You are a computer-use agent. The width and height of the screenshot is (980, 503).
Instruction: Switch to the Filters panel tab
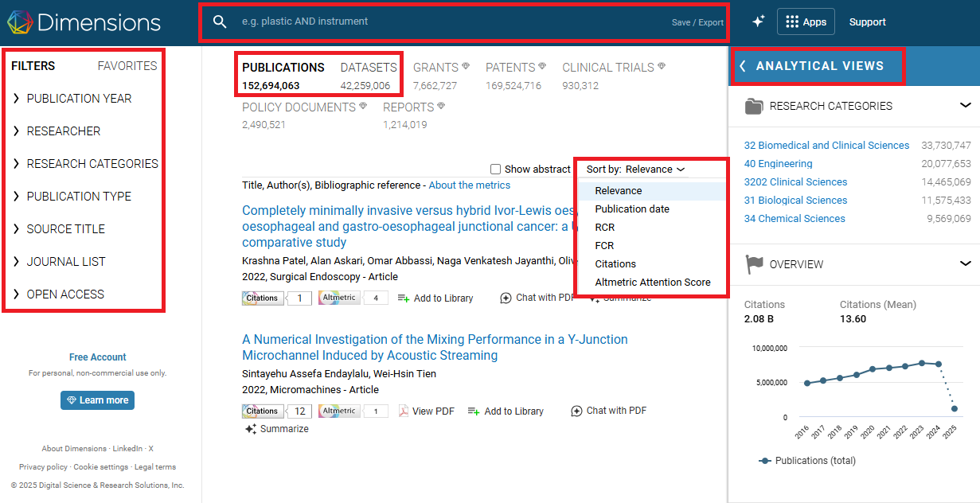coord(33,66)
